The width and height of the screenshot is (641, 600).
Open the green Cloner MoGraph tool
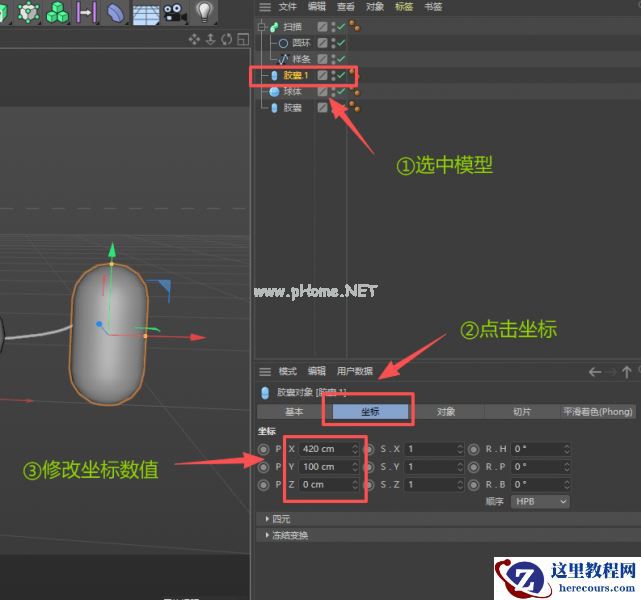pos(57,12)
